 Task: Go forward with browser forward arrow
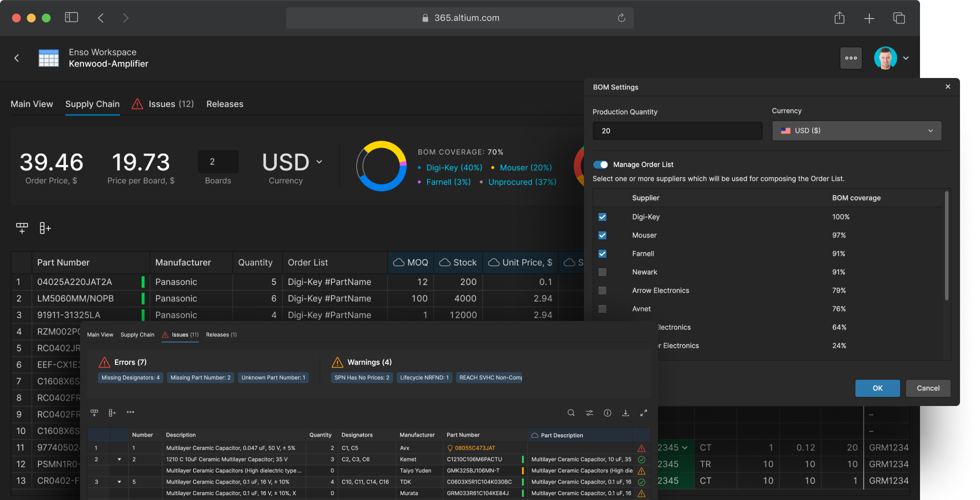click(x=125, y=18)
